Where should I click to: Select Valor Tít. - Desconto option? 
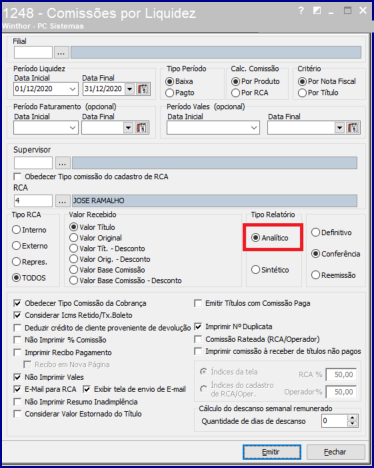click(x=107, y=249)
